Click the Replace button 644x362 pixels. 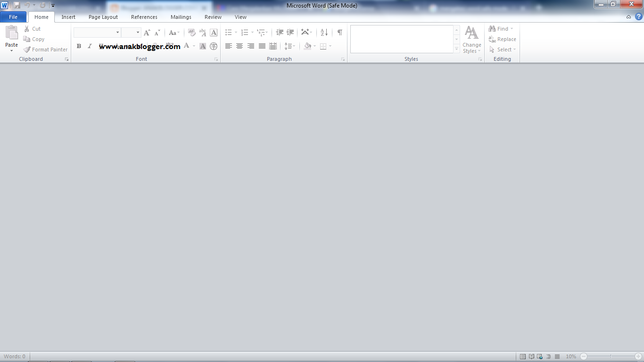pos(503,39)
